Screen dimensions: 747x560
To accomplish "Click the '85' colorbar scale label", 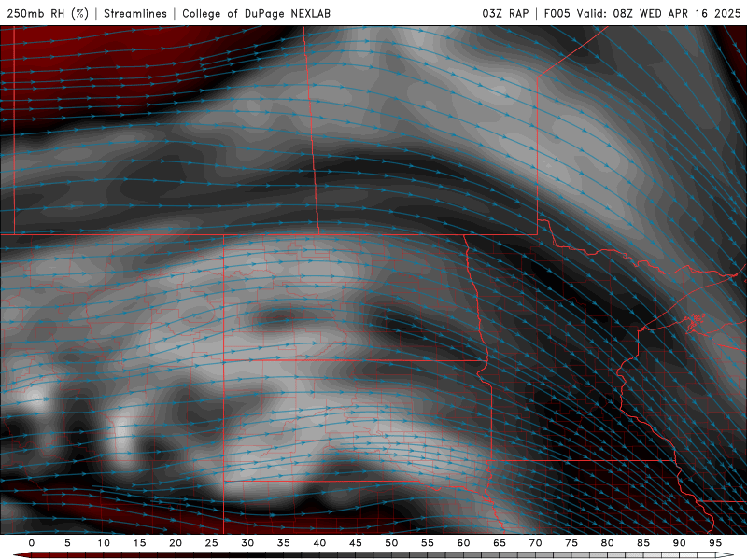I will [x=643, y=543].
